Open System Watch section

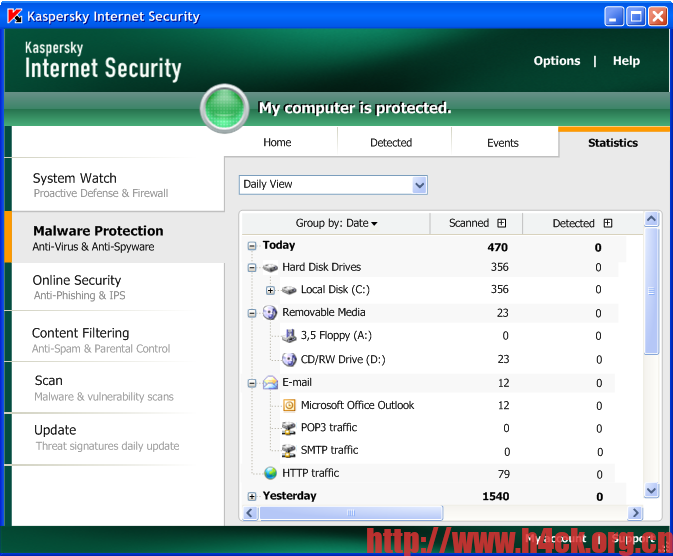pos(118,185)
